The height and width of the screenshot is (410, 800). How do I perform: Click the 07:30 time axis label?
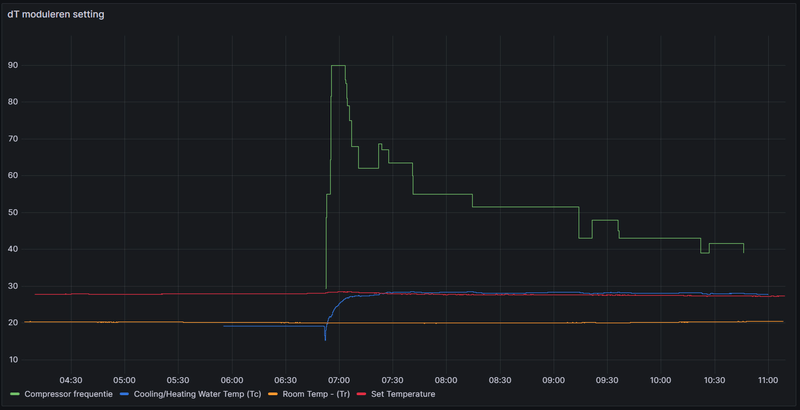(392, 380)
